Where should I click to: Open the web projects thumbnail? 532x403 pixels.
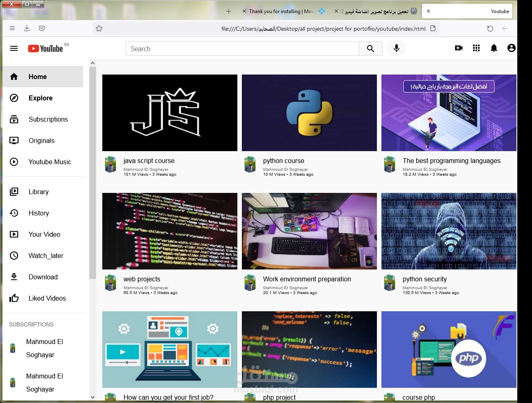[x=170, y=231]
